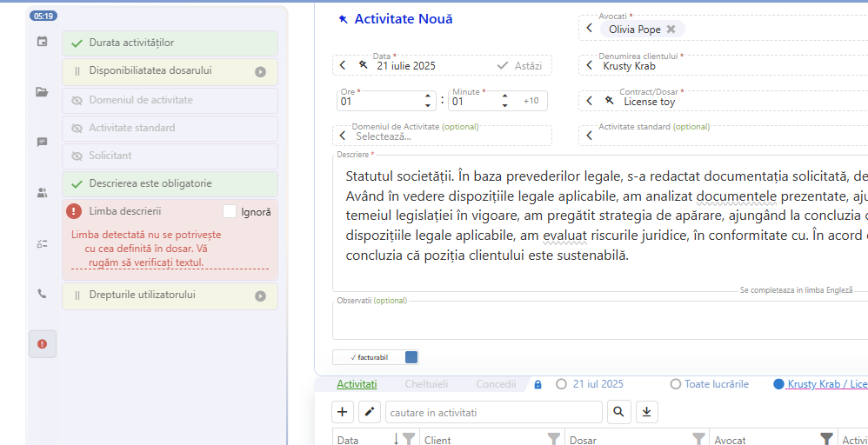
Task: Switch to the Concedii tab
Action: pos(496,384)
